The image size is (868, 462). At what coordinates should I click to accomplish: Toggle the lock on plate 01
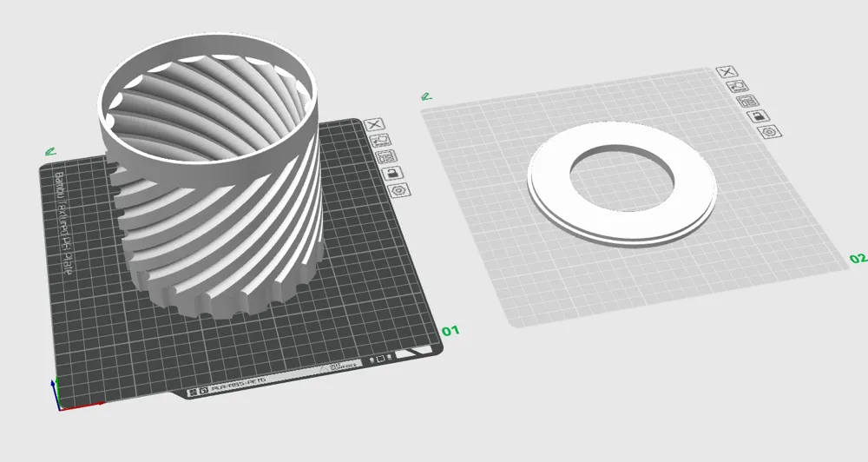(392, 174)
